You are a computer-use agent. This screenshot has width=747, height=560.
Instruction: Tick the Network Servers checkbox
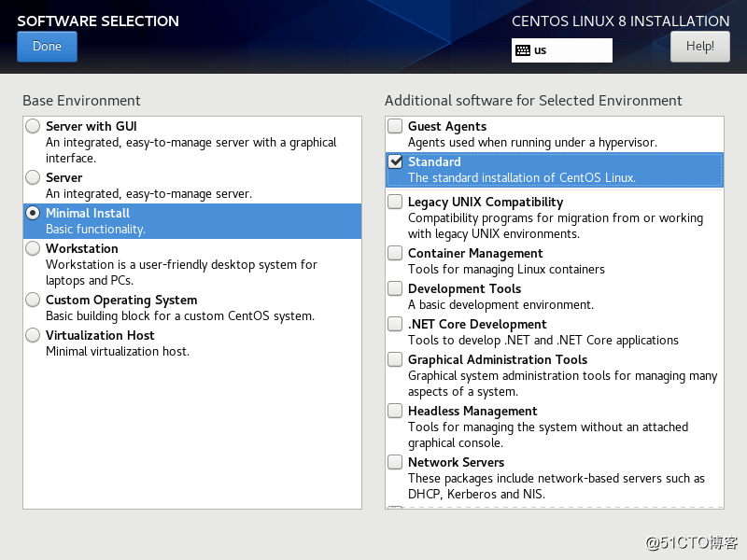pos(395,462)
